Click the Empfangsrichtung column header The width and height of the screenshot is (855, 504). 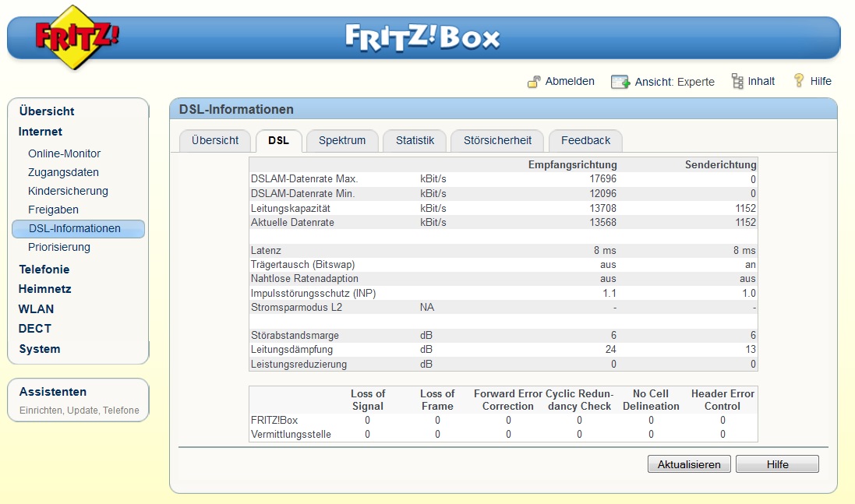[x=573, y=164]
